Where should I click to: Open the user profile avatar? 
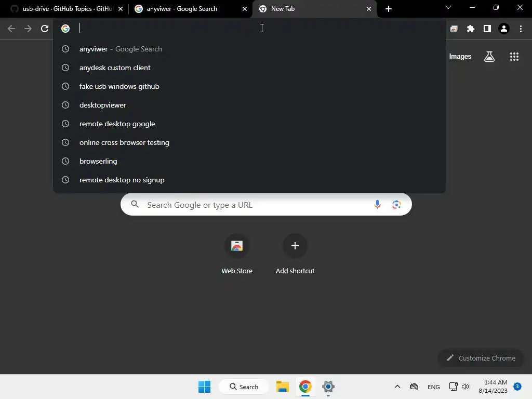coord(504,29)
